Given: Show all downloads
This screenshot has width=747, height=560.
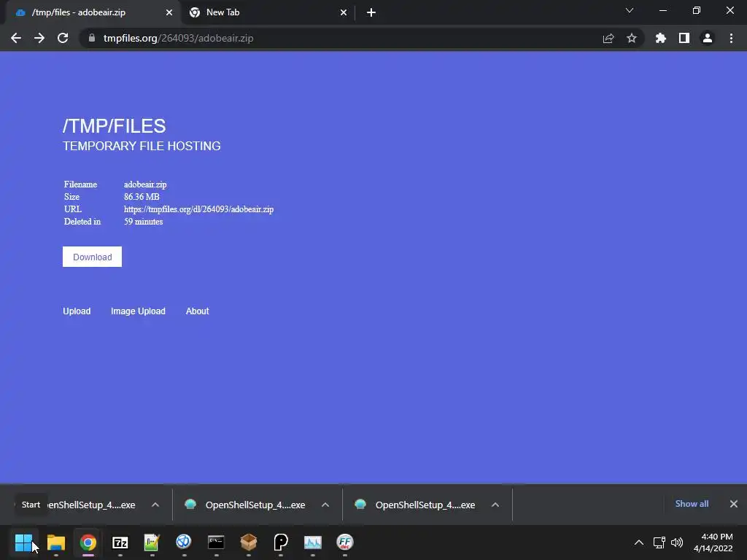Looking at the screenshot, I should [692, 504].
